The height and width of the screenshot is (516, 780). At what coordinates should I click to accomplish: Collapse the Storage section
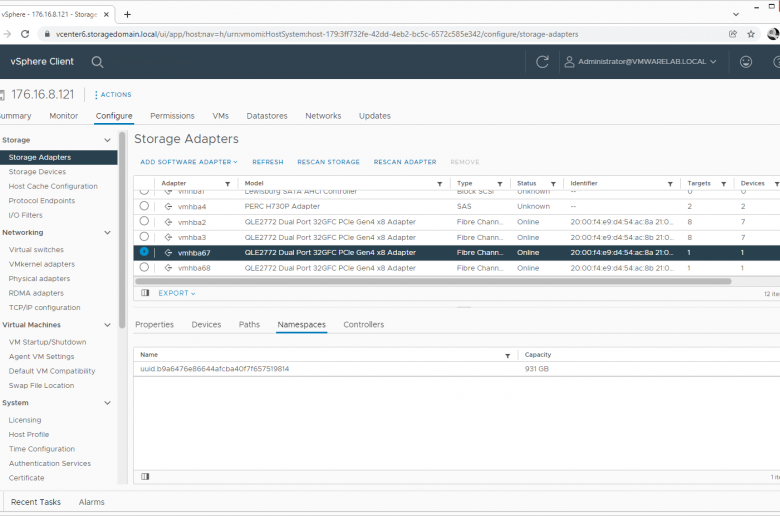[x=107, y=140]
